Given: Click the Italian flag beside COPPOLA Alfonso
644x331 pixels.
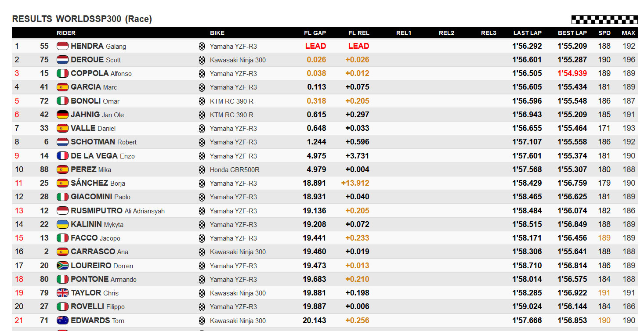Looking at the screenshot, I should coord(62,73).
